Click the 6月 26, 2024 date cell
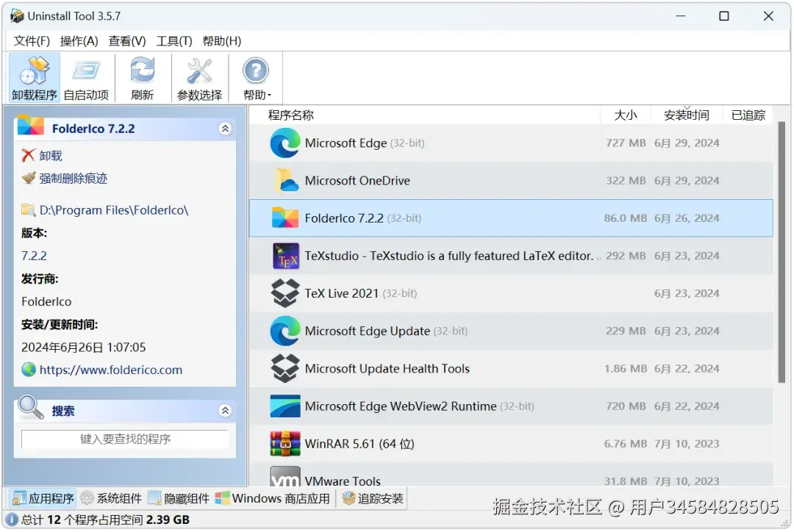The image size is (794, 532). (x=687, y=218)
